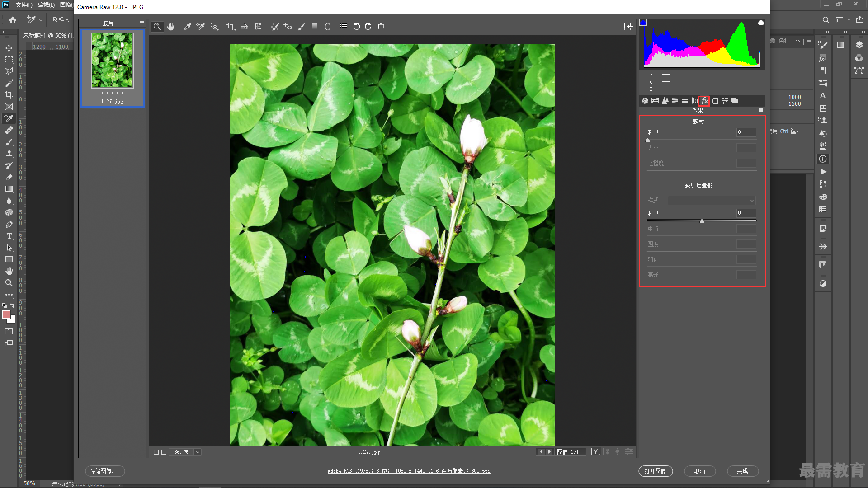868x488 pixels.
Task: Open the Photoshop search icon
Action: click(826, 20)
